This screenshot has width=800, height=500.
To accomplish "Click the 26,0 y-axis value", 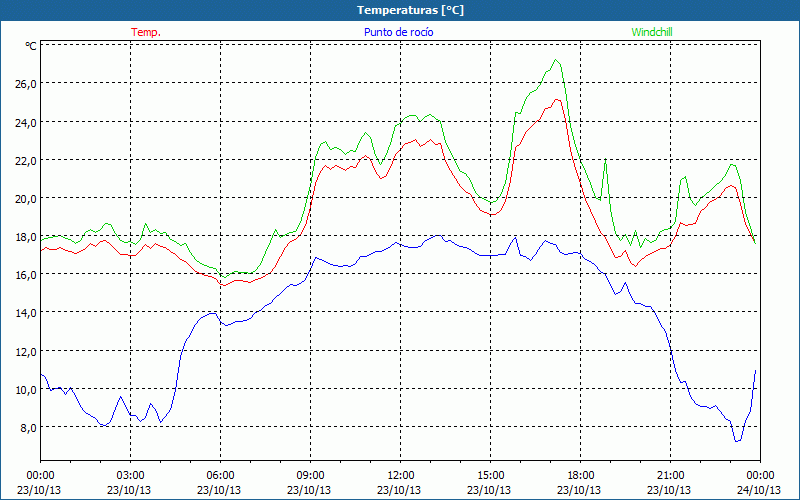I will coord(26,84).
